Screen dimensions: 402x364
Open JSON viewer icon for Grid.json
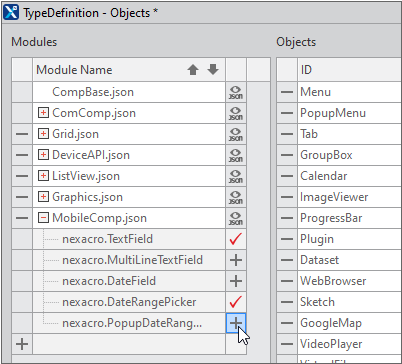(x=236, y=134)
